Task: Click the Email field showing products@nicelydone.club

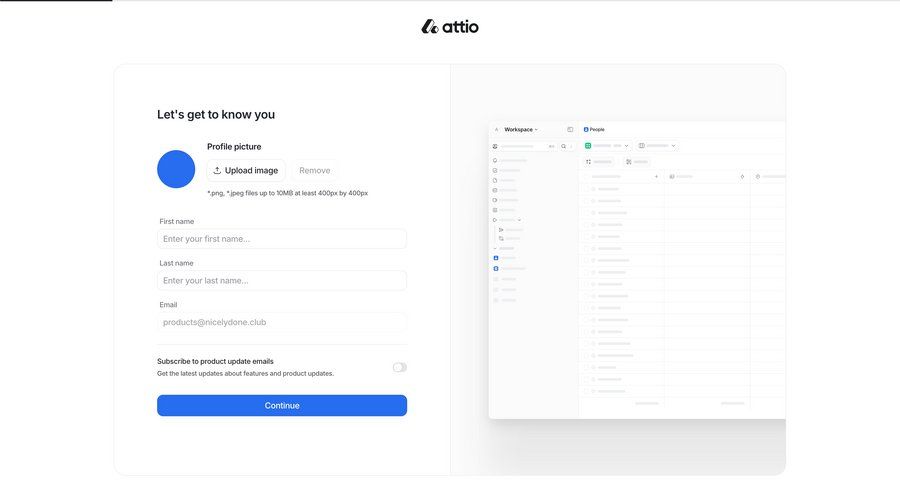Action: (282, 322)
